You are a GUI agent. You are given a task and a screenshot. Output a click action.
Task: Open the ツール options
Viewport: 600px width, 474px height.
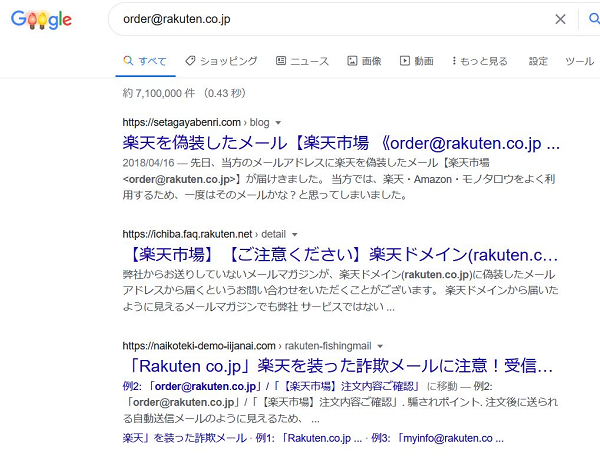(x=580, y=61)
